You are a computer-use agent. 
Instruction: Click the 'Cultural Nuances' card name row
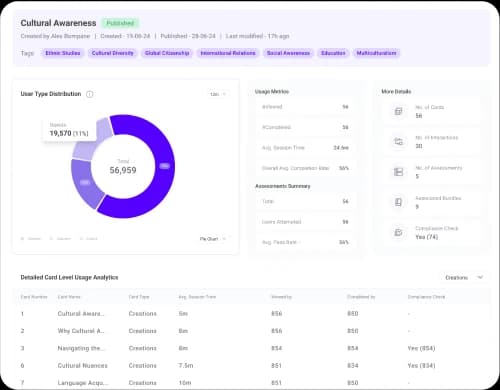[x=82, y=366]
